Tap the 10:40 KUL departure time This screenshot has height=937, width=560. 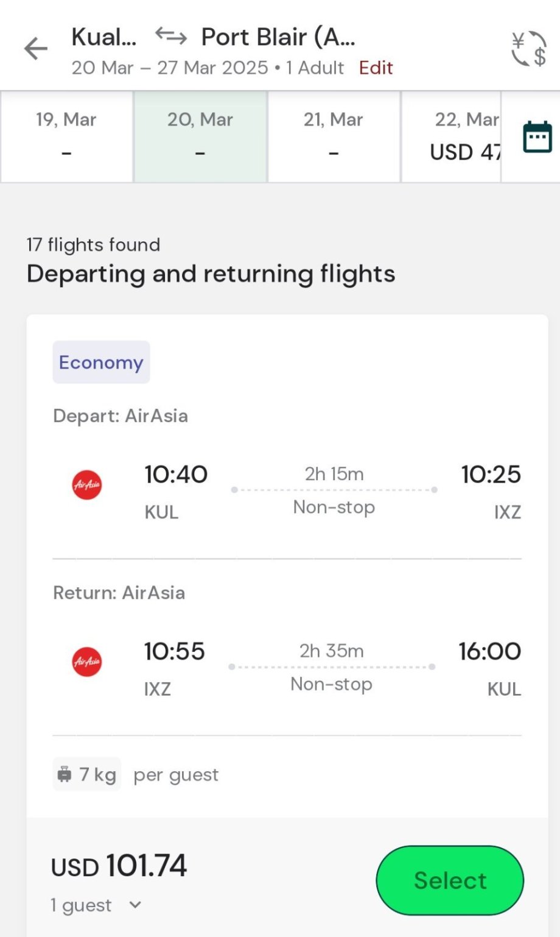pyautogui.click(x=175, y=475)
